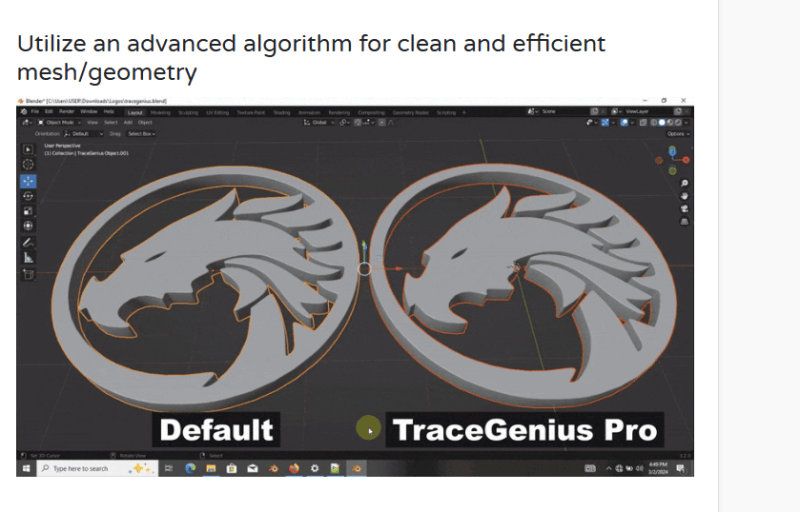Click the blue Z axis on navigation gizmo
Screen dimensions: 800x512
pos(672,151)
